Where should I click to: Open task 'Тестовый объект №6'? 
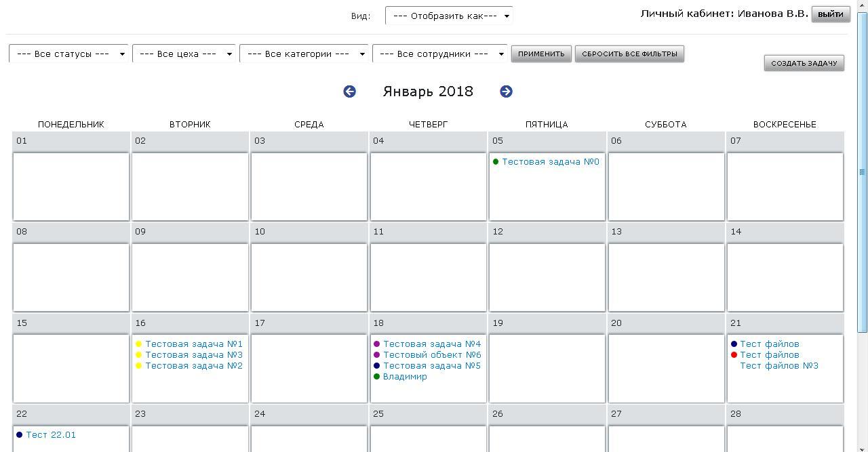[x=432, y=354]
